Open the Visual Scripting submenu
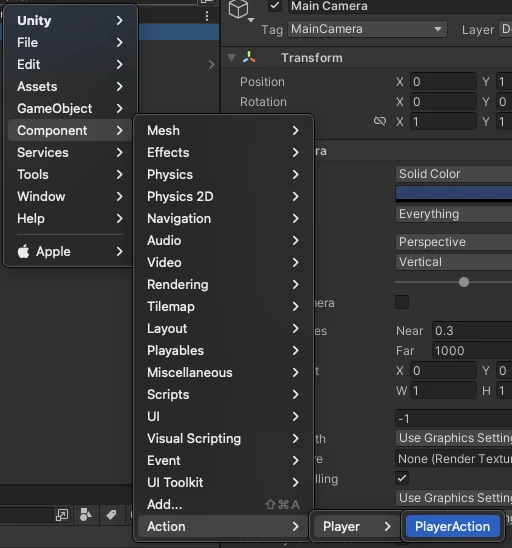Screen dimensions: 512x548 pyautogui.click(x=223, y=439)
